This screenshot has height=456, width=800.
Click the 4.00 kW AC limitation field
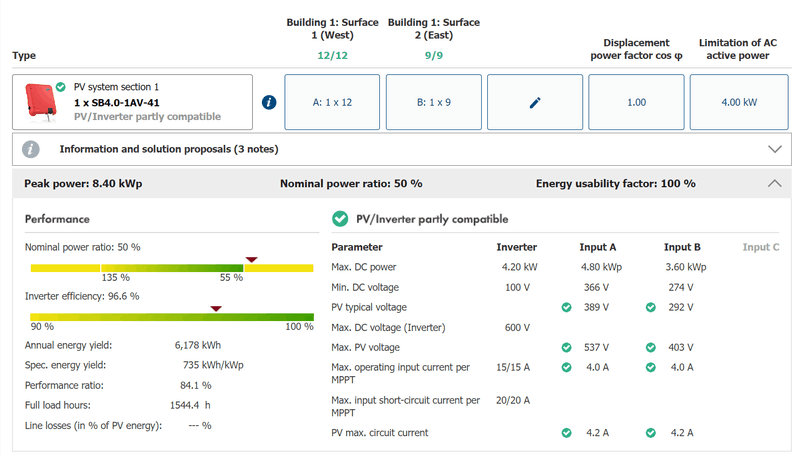(738, 102)
